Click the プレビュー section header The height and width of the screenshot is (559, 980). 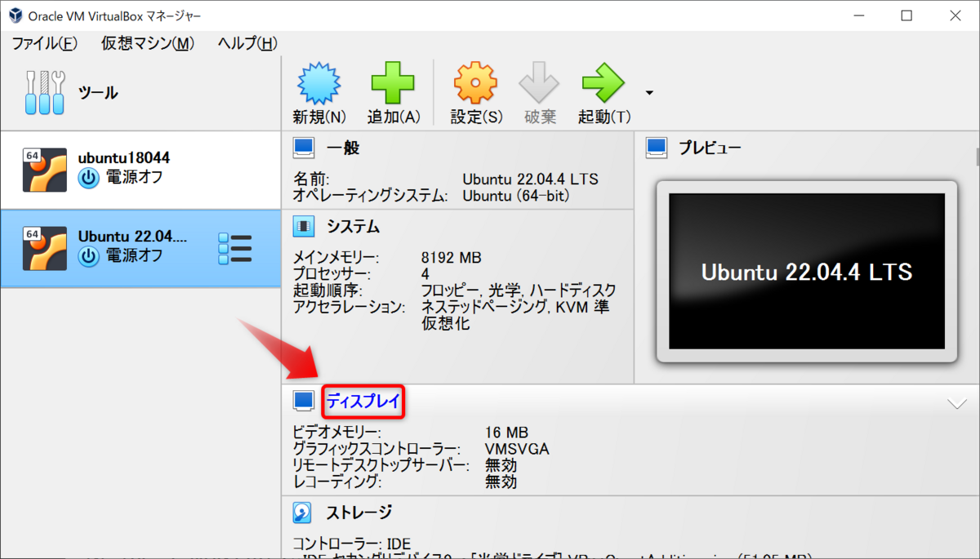710,148
